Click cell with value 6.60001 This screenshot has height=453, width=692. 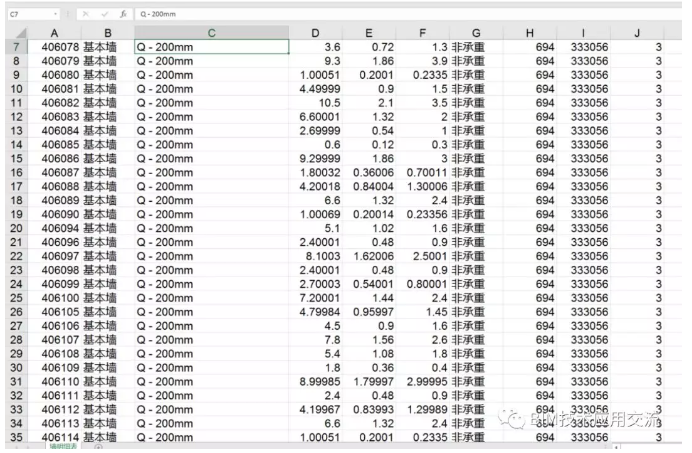(x=315, y=117)
